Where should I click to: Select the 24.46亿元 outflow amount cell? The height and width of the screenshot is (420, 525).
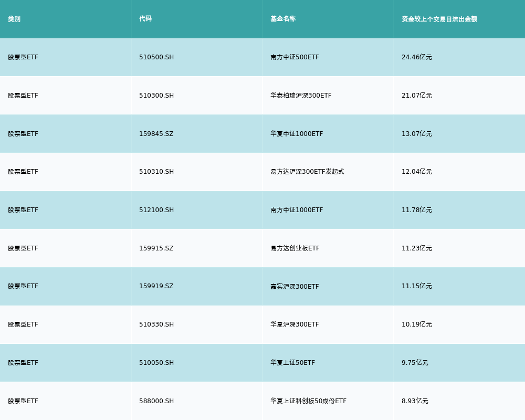417,57
